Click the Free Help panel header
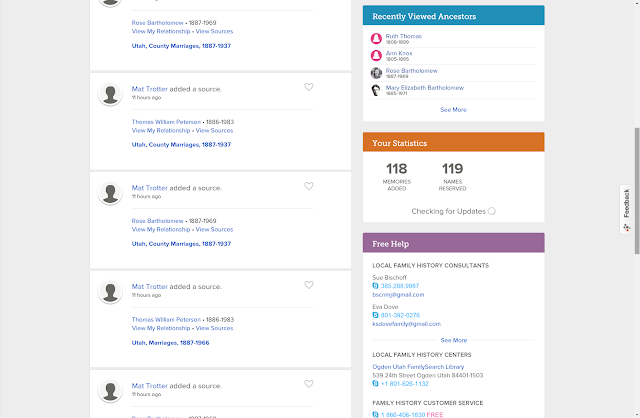640x418 pixels. coord(453,243)
